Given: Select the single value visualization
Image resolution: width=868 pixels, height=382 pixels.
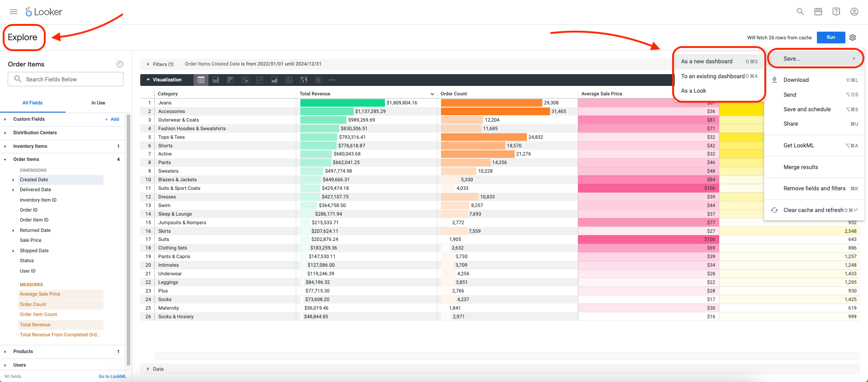Looking at the screenshot, I should pos(318,80).
